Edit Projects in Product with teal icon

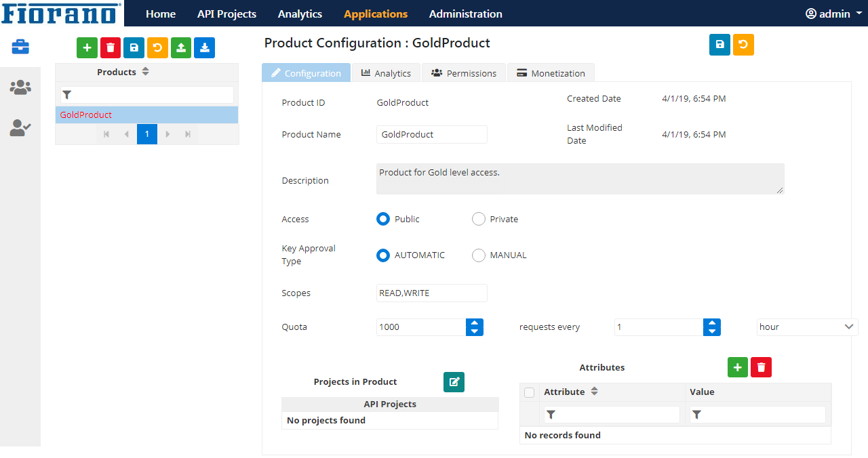pos(454,382)
